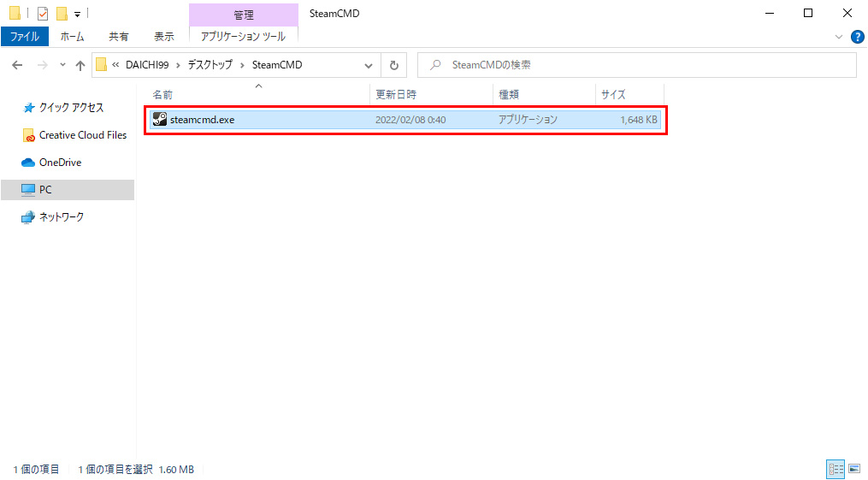Click the search magnifier icon
The height and width of the screenshot is (480, 868).
tap(435, 65)
